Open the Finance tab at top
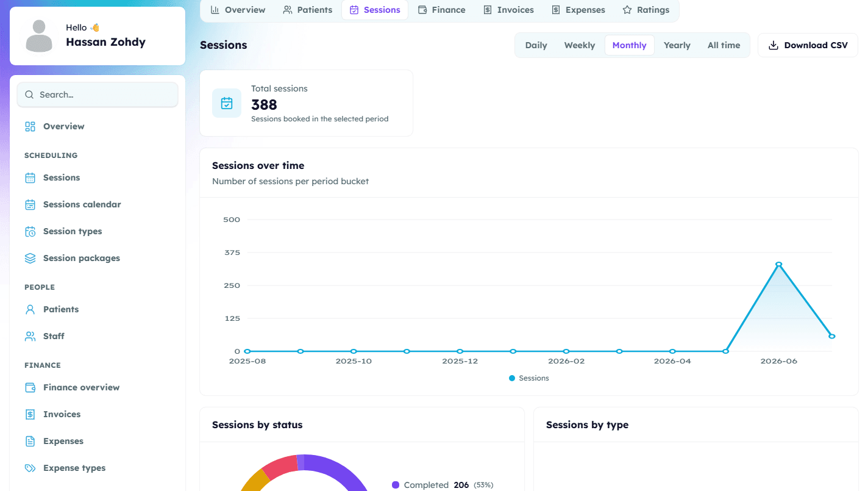The image size is (868, 491). tap(442, 10)
